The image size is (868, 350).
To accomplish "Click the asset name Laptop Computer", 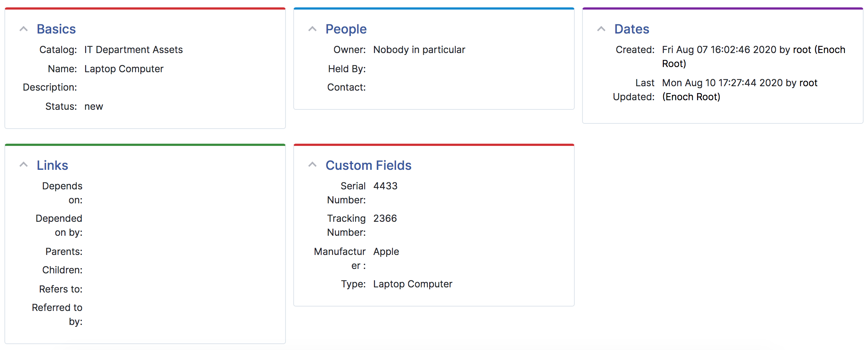I will [x=124, y=69].
